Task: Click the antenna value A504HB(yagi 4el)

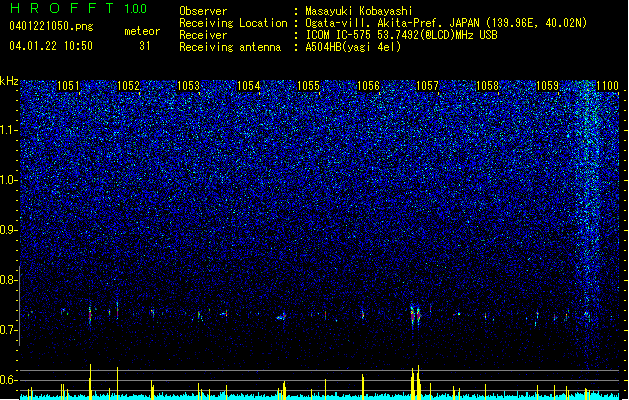Action: click(353, 47)
